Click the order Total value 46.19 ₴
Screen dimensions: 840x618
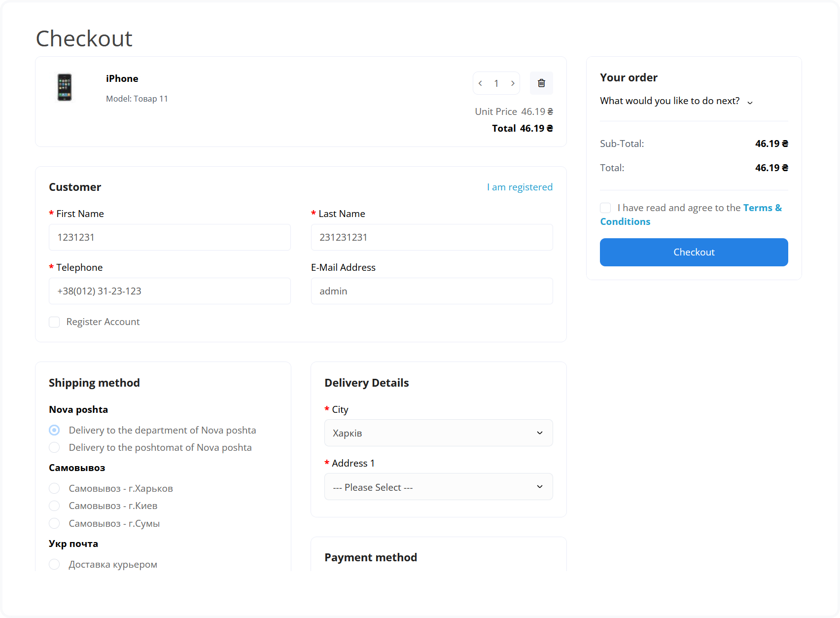771,168
